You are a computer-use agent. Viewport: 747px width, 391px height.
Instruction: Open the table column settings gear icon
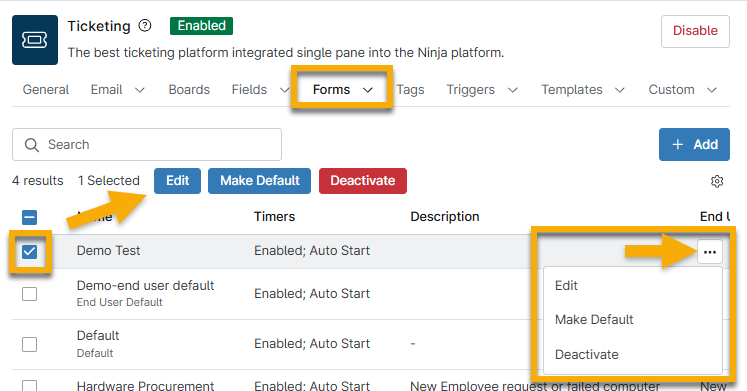click(717, 181)
